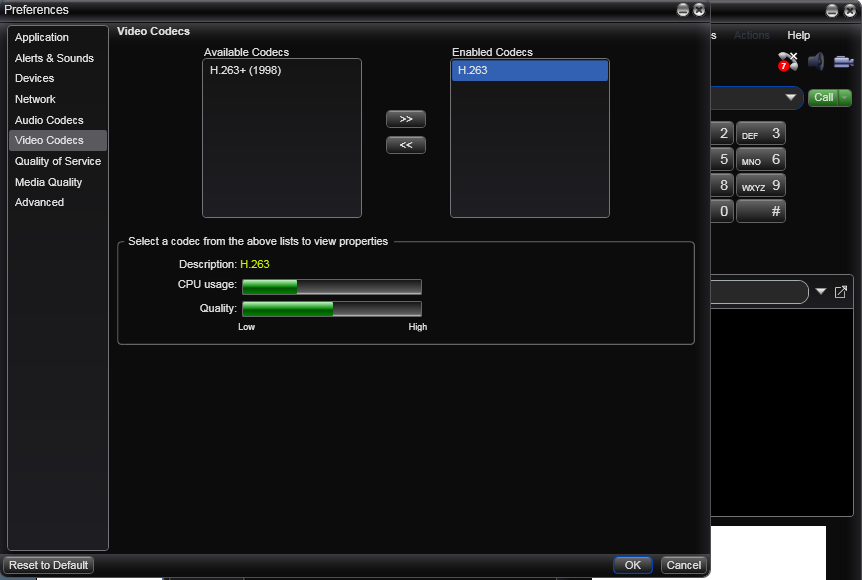
Task: Cancel the Preferences dialog
Action: tap(683, 565)
